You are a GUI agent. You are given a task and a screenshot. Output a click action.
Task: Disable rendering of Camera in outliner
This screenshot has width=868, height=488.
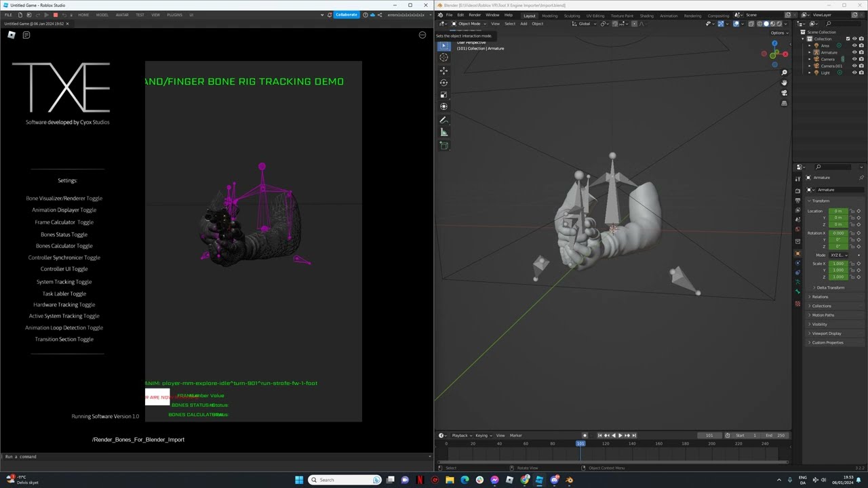pos(861,59)
